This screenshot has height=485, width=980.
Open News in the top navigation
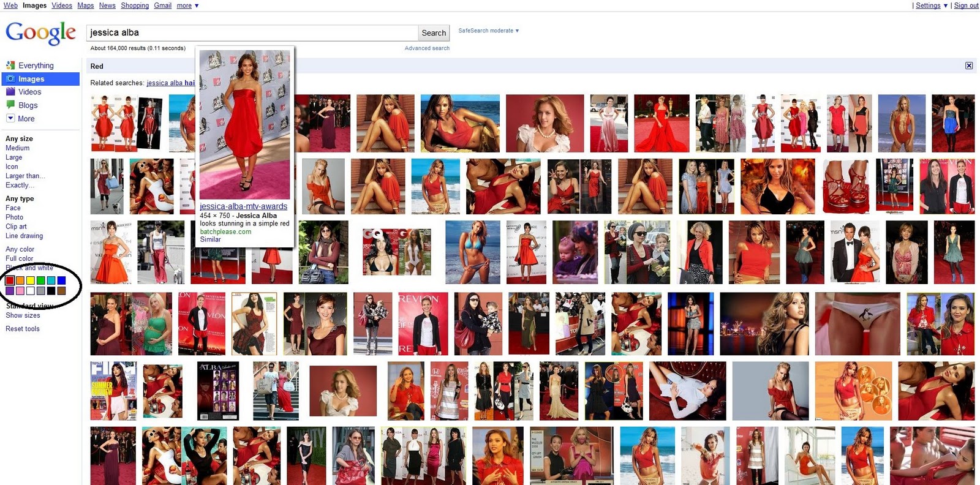[x=107, y=6]
